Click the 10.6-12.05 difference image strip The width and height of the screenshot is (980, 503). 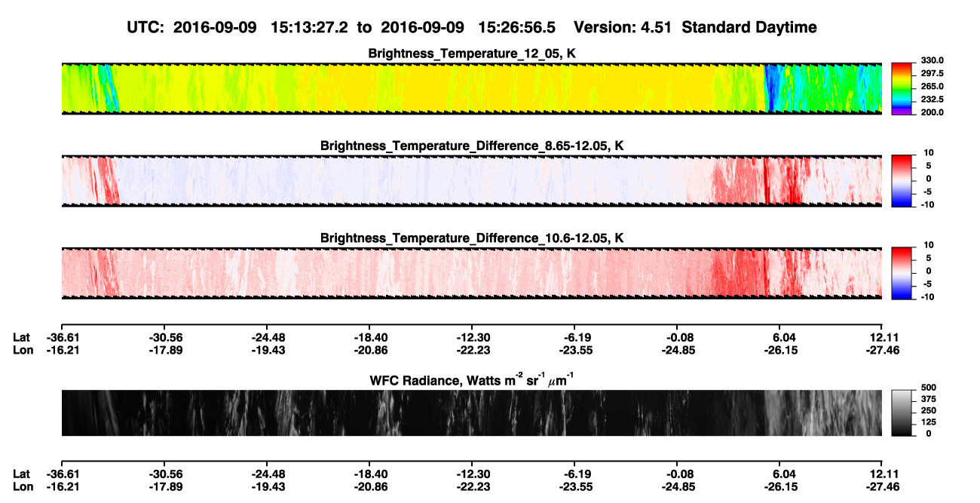(471, 272)
